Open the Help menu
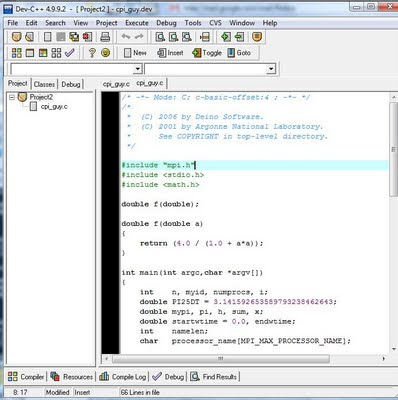Viewport: 398px width, 400px height. (x=270, y=23)
